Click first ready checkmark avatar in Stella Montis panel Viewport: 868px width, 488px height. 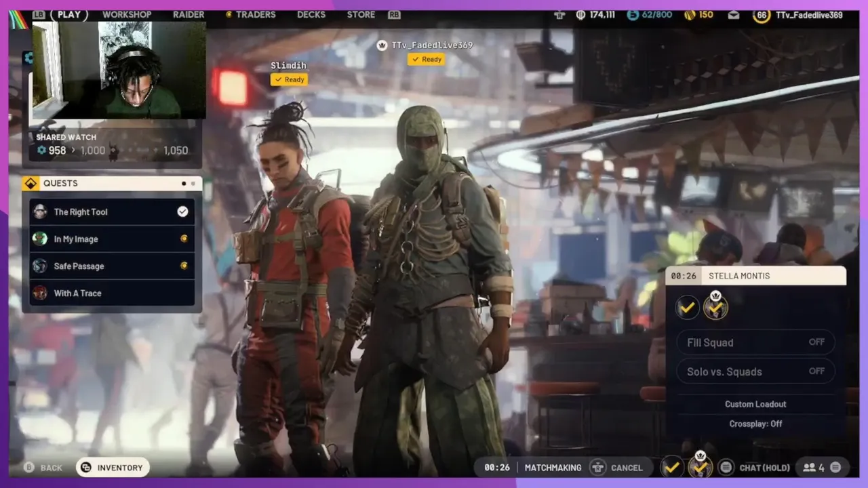tap(687, 308)
